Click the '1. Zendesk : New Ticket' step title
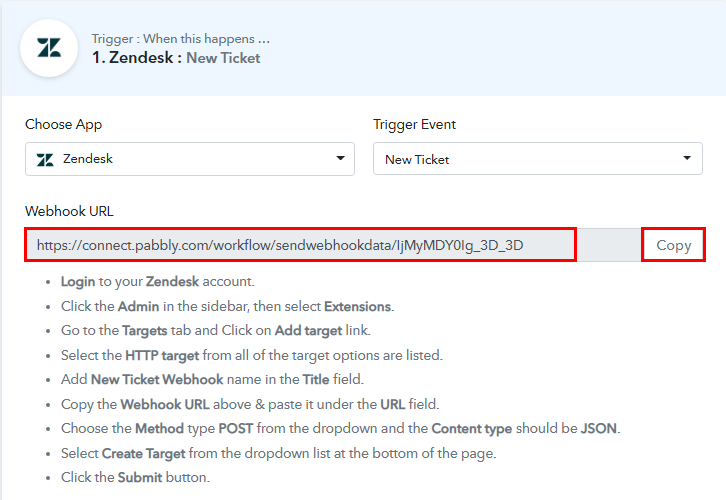Viewport: 726px width, 500px height. point(176,58)
